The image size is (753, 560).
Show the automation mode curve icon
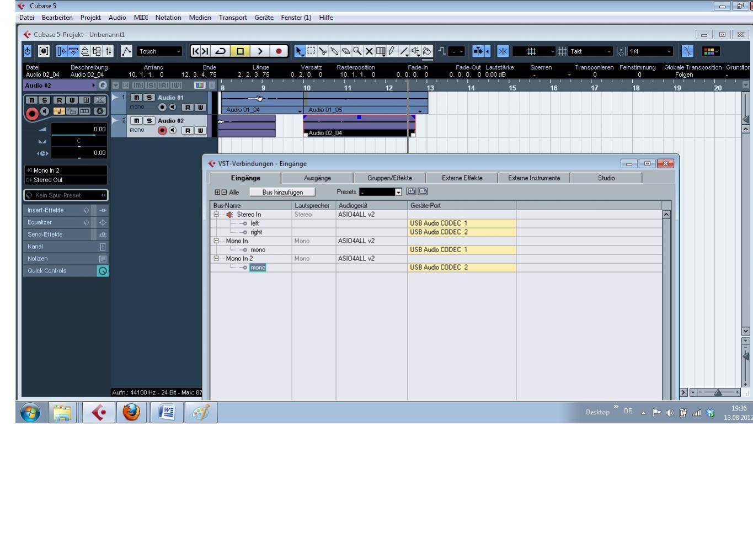click(x=126, y=51)
